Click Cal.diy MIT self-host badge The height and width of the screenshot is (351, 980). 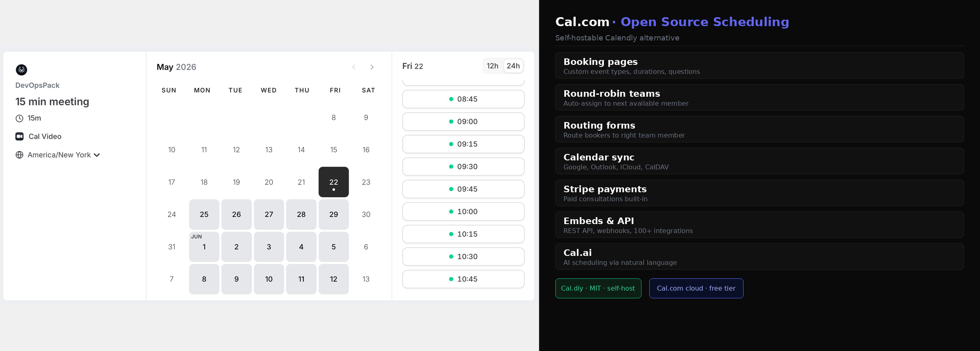point(598,289)
